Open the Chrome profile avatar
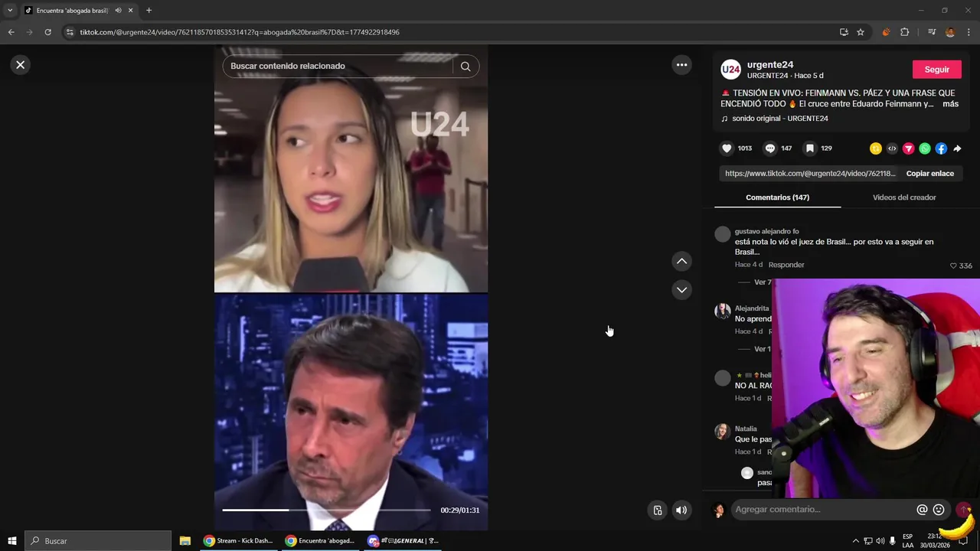 [950, 32]
